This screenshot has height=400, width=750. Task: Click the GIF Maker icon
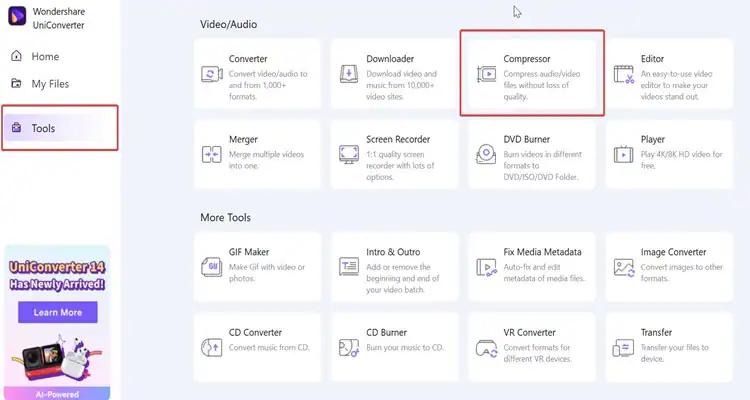coord(211,267)
